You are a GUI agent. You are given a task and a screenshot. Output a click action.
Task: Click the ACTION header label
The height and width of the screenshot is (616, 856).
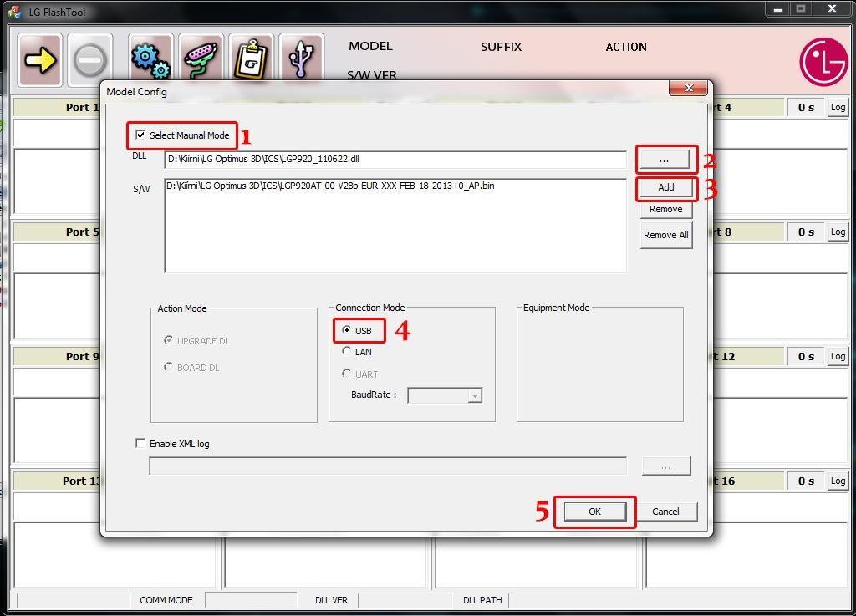coord(626,47)
